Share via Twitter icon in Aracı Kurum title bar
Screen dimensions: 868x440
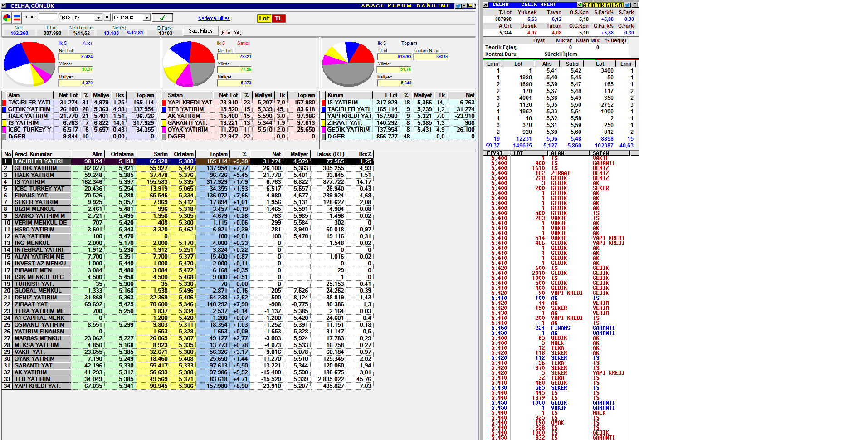tap(458, 6)
